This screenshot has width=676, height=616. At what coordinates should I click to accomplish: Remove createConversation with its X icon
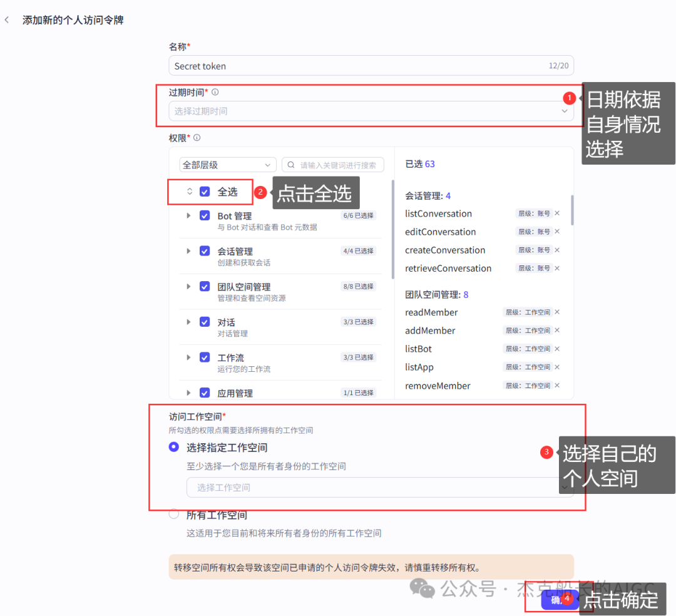557,250
